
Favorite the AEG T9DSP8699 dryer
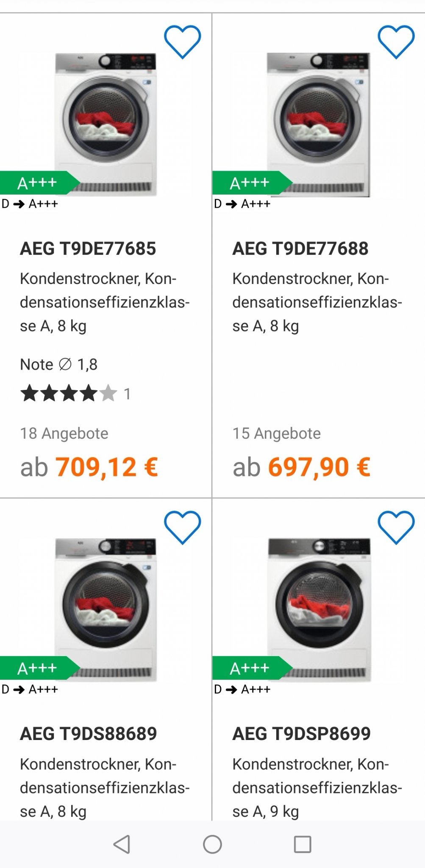coord(396,527)
